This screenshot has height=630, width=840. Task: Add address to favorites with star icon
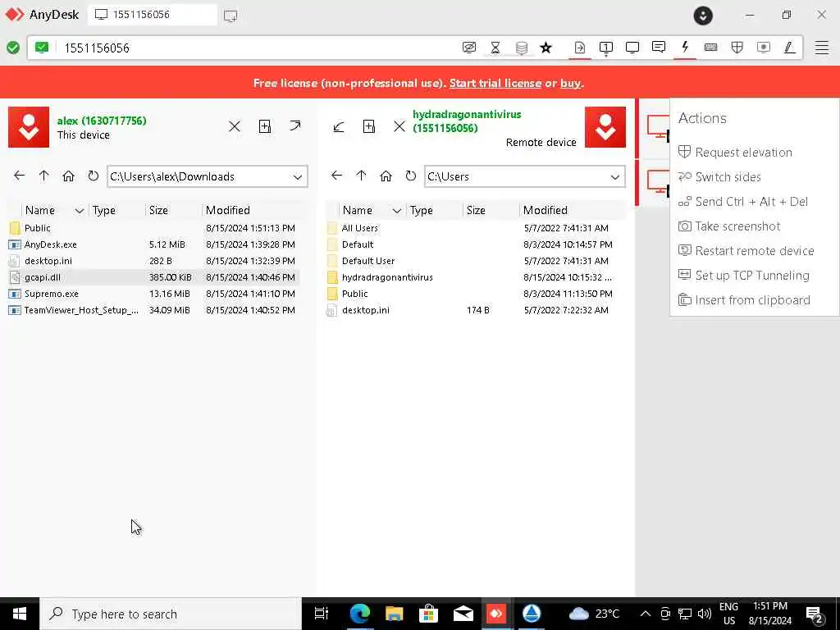tap(546, 48)
